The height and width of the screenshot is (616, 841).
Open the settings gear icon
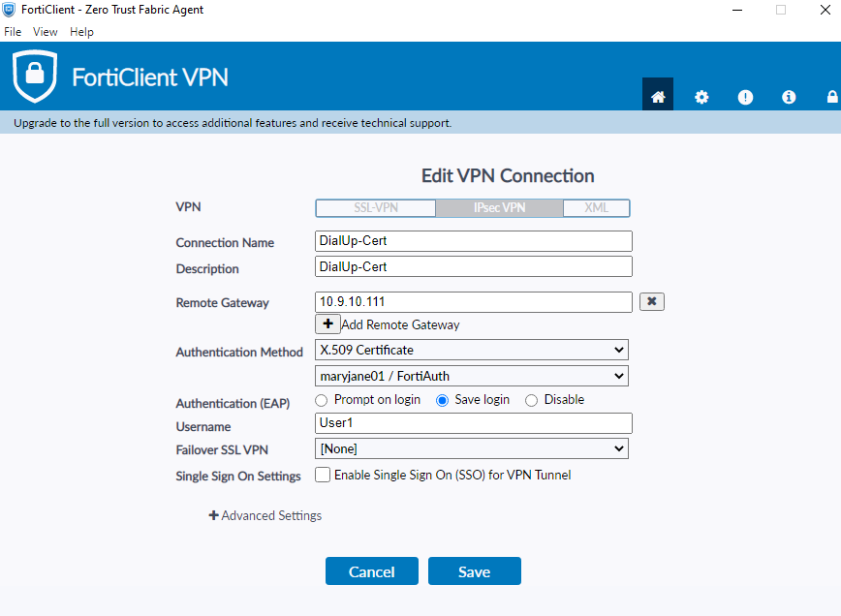(701, 97)
